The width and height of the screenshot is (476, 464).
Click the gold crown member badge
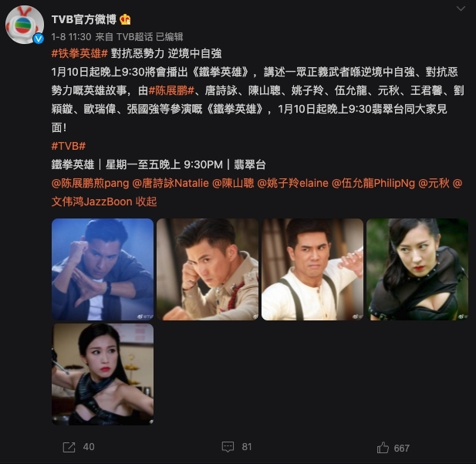(x=125, y=20)
